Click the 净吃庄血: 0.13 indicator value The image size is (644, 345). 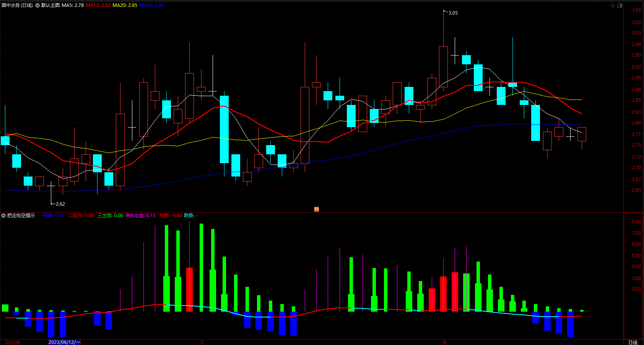point(140,216)
